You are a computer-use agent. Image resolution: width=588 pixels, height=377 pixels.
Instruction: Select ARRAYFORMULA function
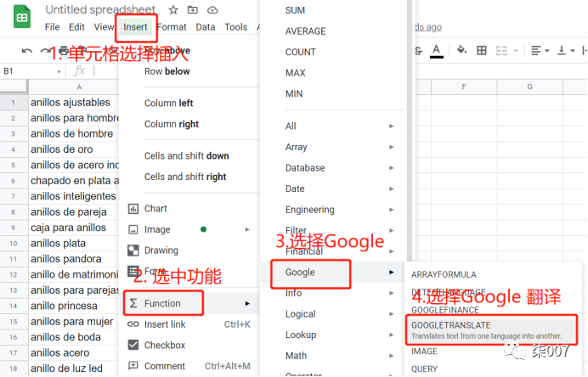[x=444, y=275]
